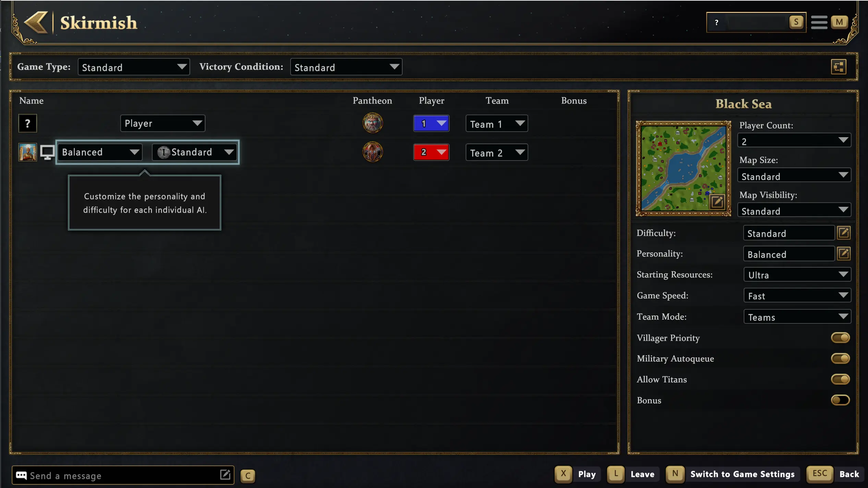Click the AI player's pantheon god portrait
The height and width of the screenshot is (488, 868).
(x=373, y=152)
